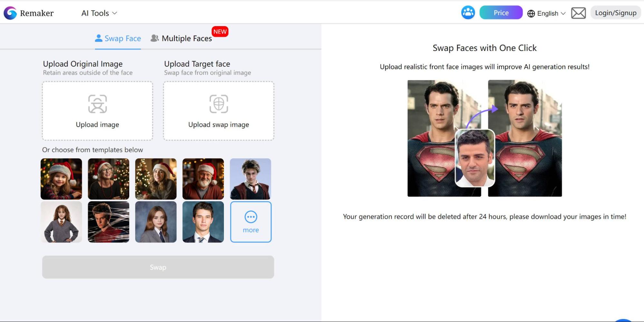Click the Swap Face person icon
644x322 pixels.
99,38
